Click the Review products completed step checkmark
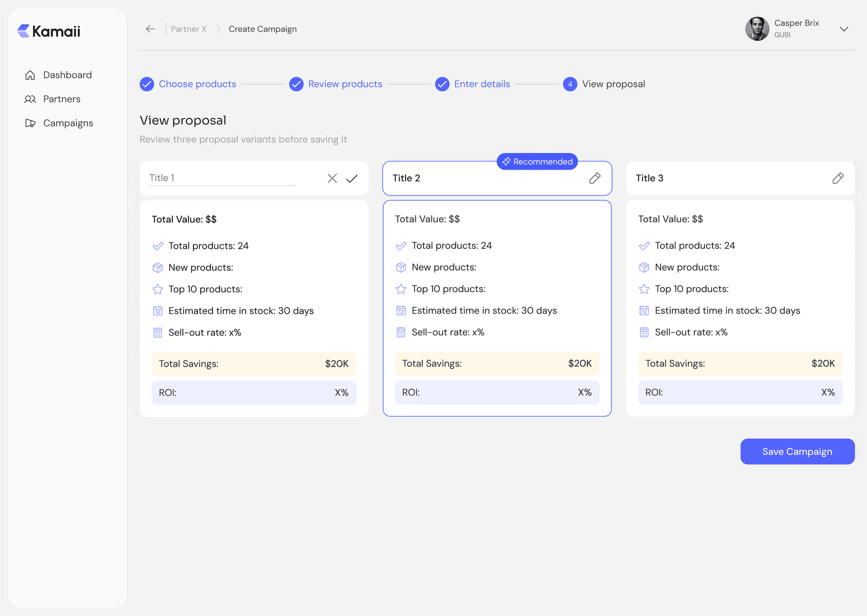867x616 pixels. (x=296, y=84)
